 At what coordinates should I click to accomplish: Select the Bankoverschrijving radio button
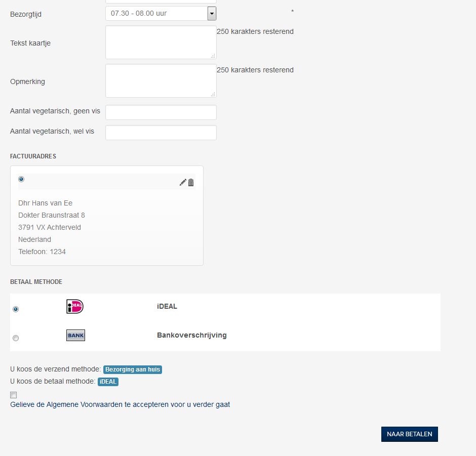click(x=16, y=338)
